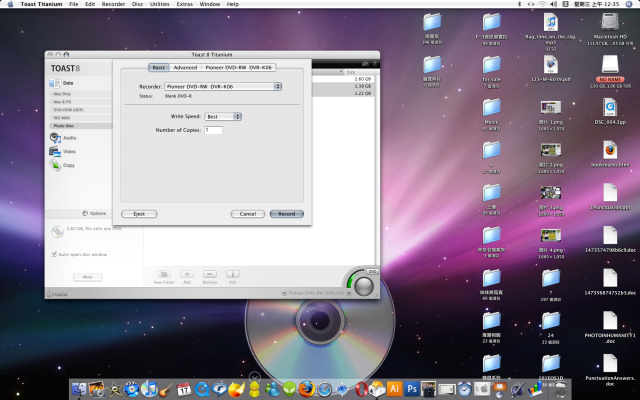Open Finder from the dock
640x400 pixels.
coord(79,389)
